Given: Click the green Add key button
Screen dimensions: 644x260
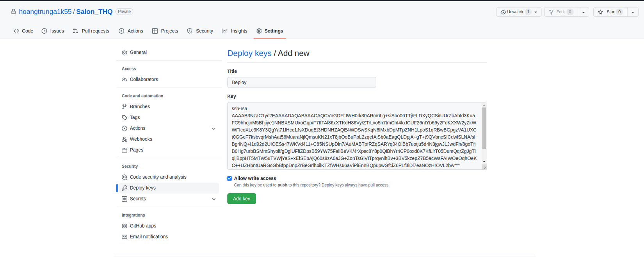Looking at the screenshot, I should [x=242, y=199].
